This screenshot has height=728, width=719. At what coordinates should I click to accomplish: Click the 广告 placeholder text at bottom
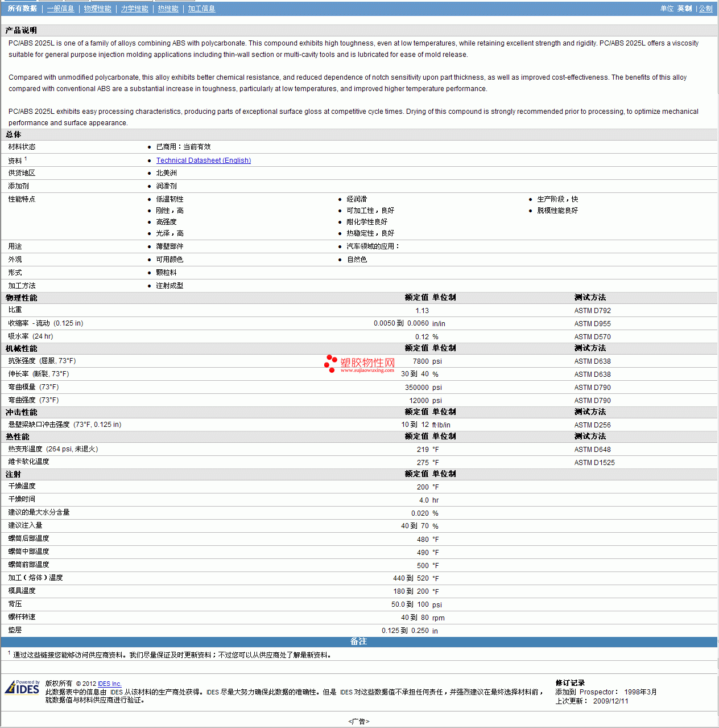[359, 722]
